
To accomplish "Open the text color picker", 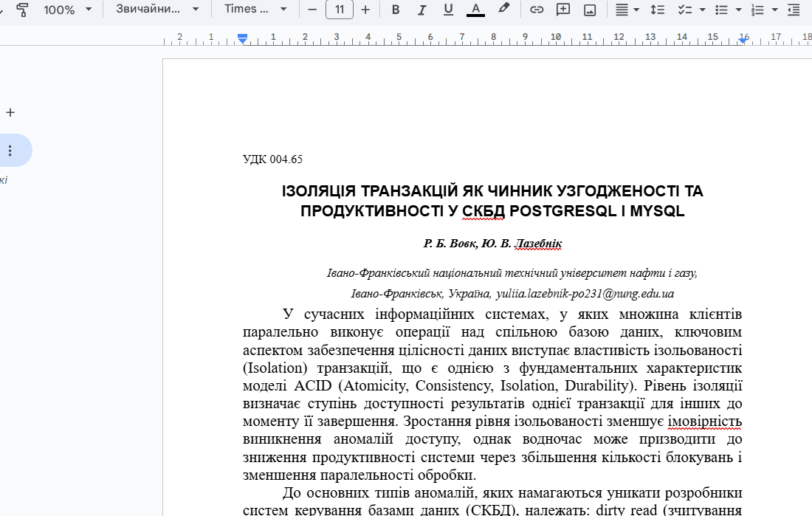I will 475,10.
